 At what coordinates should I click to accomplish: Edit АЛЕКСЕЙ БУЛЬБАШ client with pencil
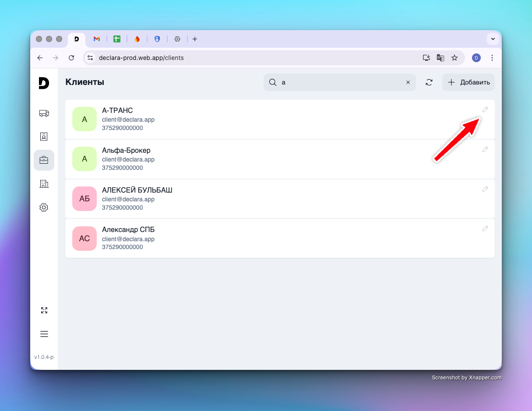pos(485,189)
